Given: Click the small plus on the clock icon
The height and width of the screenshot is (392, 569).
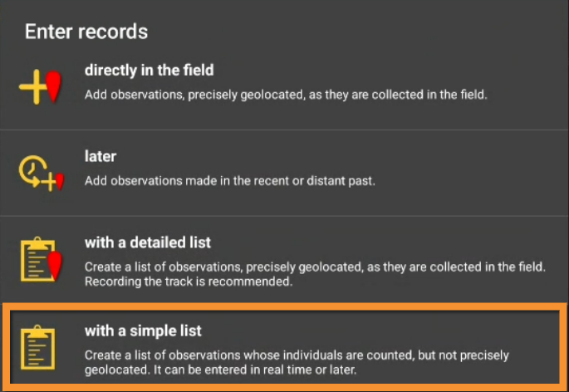Looking at the screenshot, I should point(50,182).
